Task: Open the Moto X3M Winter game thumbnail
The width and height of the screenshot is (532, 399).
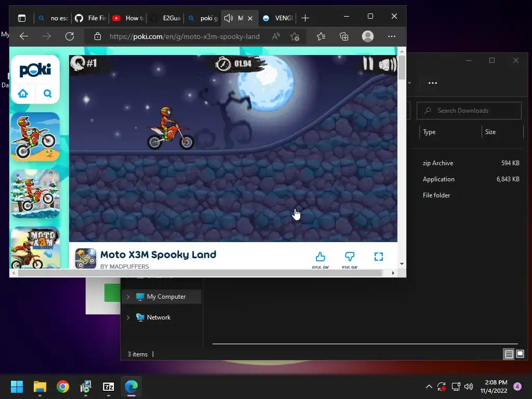Action: [x=35, y=194]
